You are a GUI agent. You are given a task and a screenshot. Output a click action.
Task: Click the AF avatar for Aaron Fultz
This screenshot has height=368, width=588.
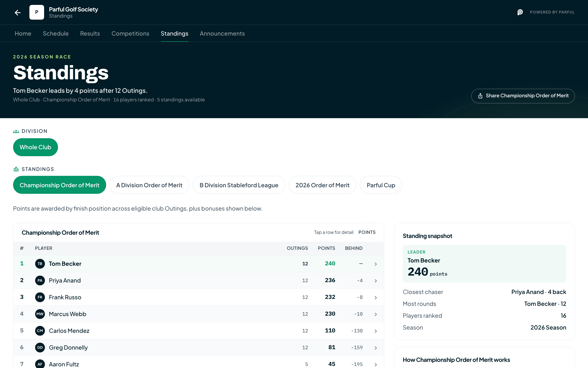tap(40, 364)
